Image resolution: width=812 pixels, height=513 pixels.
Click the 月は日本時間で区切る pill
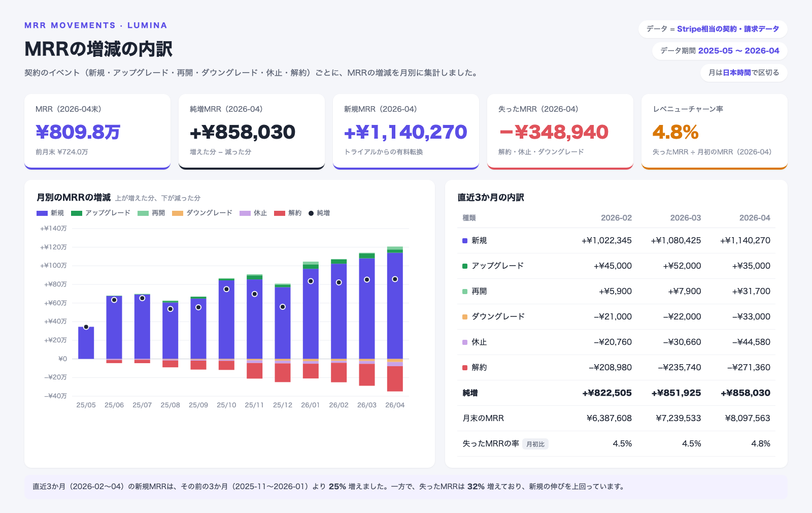click(x=744, y=73)
